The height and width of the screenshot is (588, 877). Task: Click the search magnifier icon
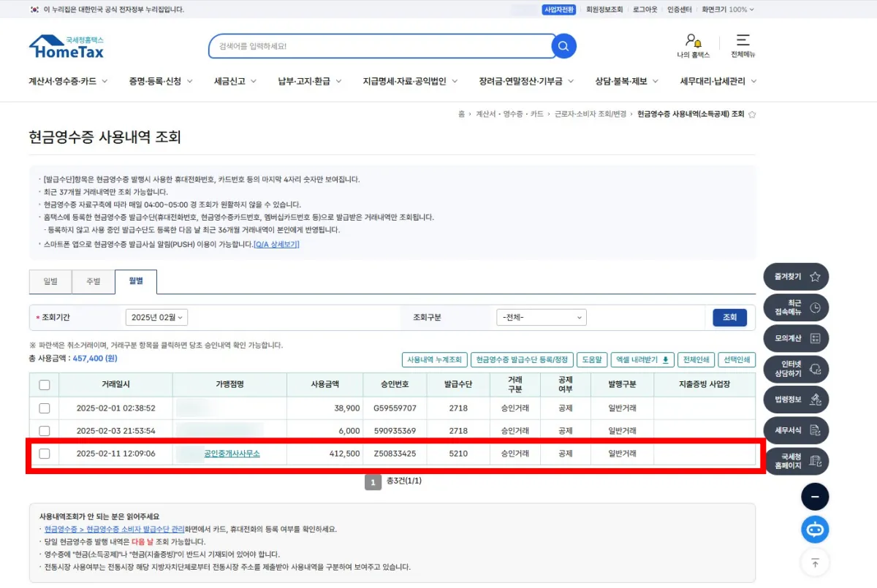point(563,45)
